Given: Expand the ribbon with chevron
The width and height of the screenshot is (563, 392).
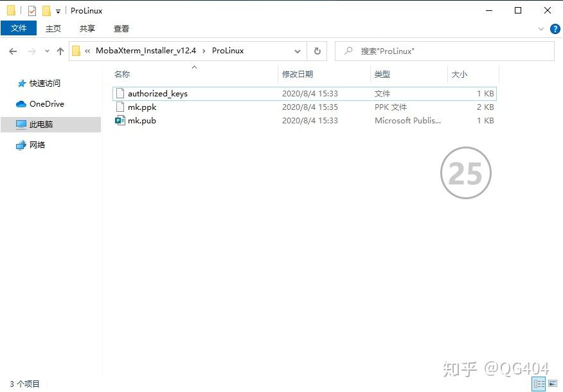Looking at the screenshot, I should tap(541, 29).
